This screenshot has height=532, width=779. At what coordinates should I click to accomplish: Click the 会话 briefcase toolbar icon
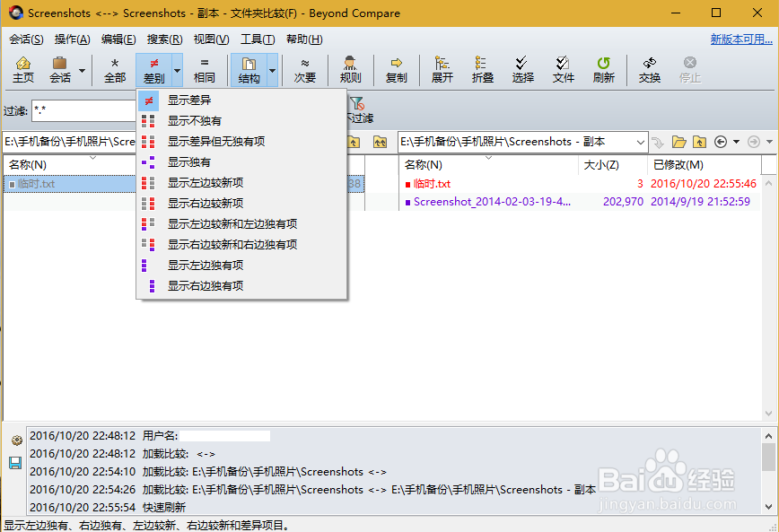(59, 70)
